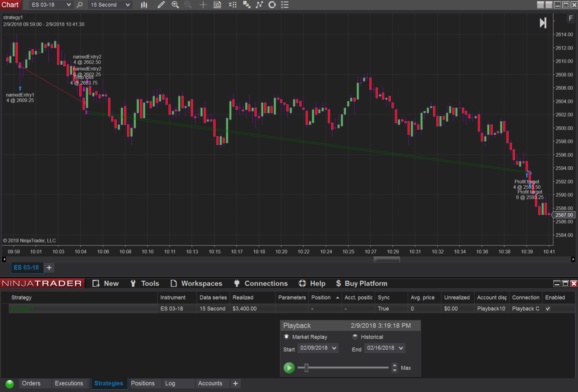
Task: Click the NinjaTrader logo
Action: point(42,283)
